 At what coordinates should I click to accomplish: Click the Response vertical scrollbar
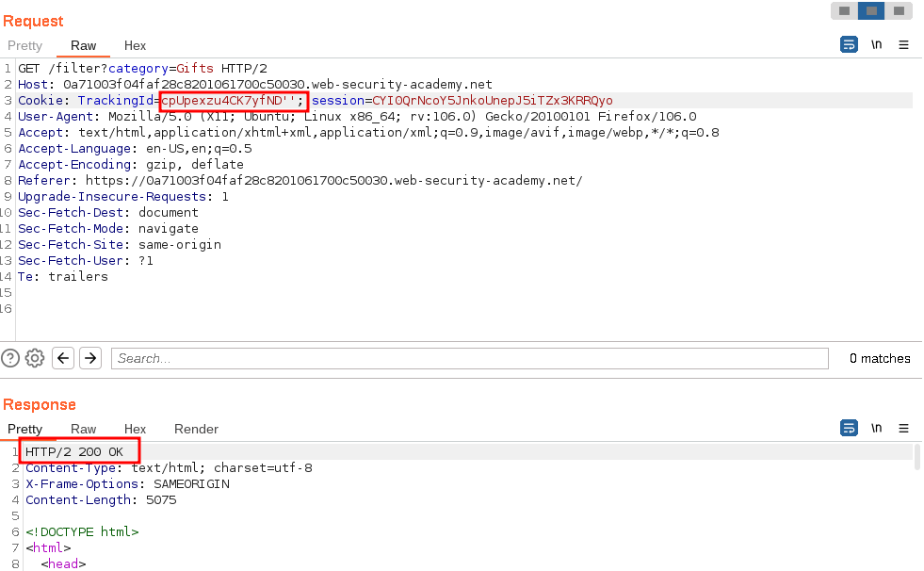(x=916, y=457)
